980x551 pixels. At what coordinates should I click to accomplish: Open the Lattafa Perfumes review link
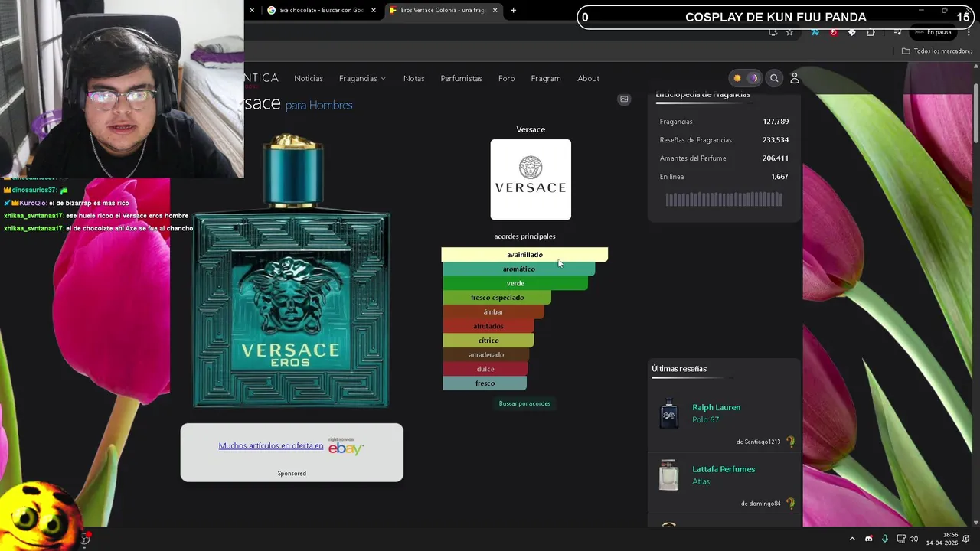click(724, 469)
